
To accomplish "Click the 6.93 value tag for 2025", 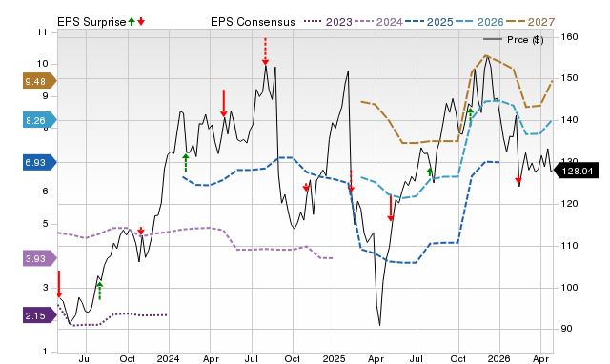I will point(40,162).
